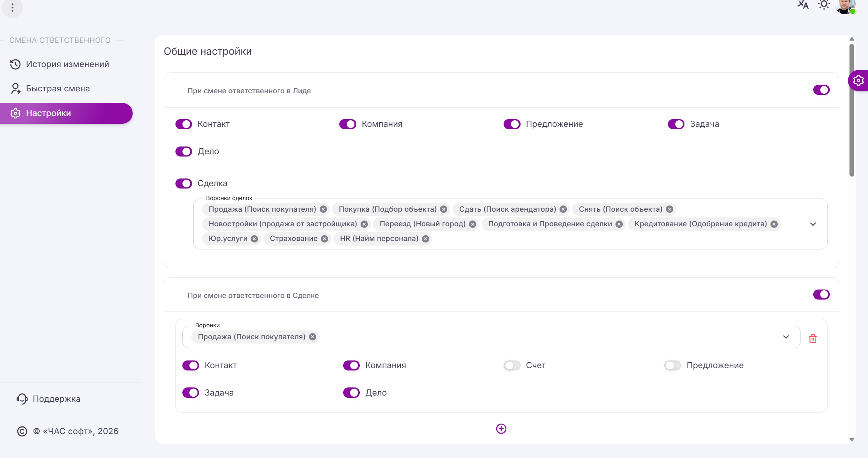The image size is (868, 458).
Task: Enable the Счет toggle
Action: click(512, 365)
